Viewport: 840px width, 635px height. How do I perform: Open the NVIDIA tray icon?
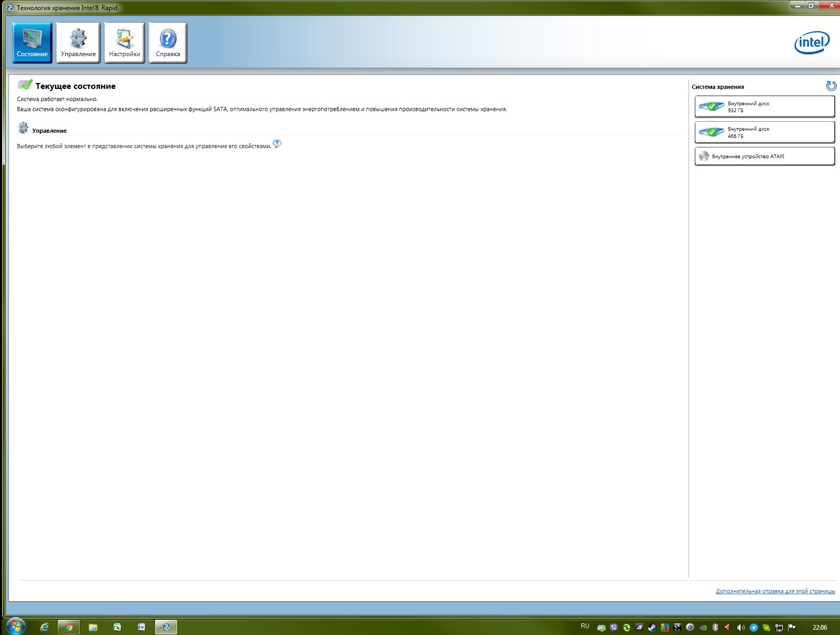click(x=703, y=628)
